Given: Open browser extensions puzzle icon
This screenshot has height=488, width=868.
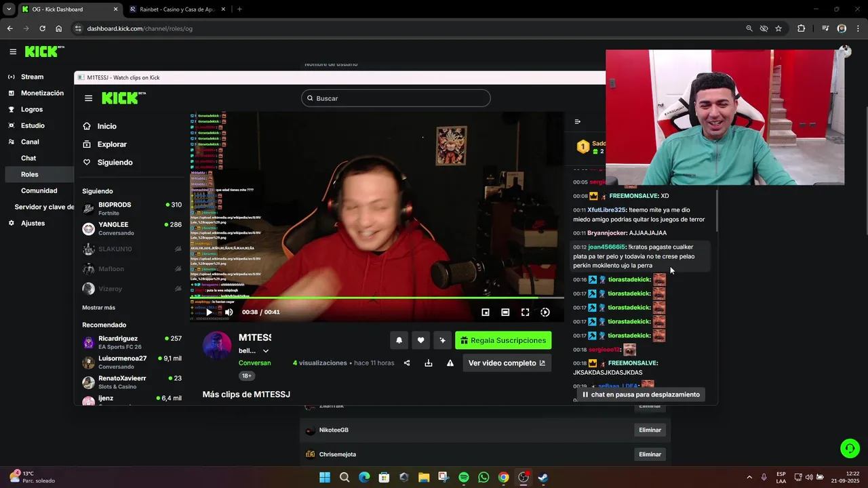Looking at the screenshot, I should coord(802,28).
